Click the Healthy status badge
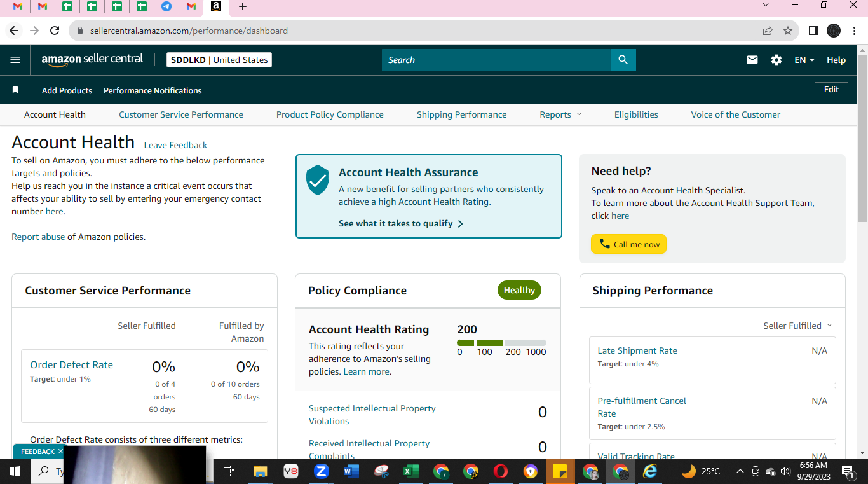This screenshot has width=868, height=484. 519,290
